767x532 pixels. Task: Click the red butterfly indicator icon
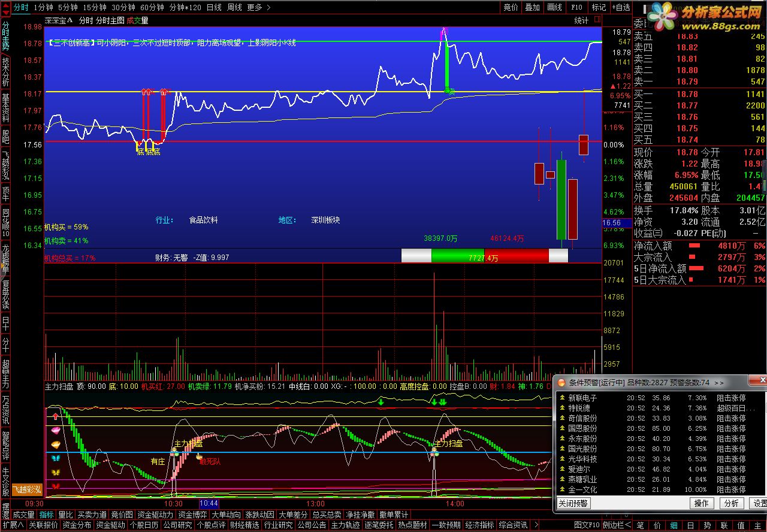click(x=56, y=486)
